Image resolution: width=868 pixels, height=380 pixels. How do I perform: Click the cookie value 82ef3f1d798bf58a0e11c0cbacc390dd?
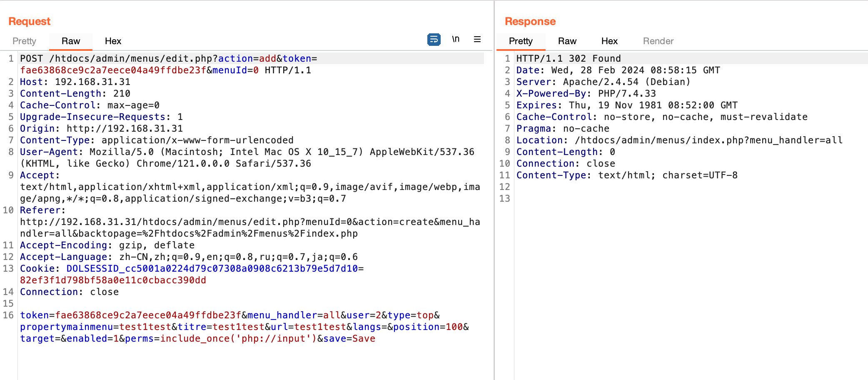tap(113, 280)
